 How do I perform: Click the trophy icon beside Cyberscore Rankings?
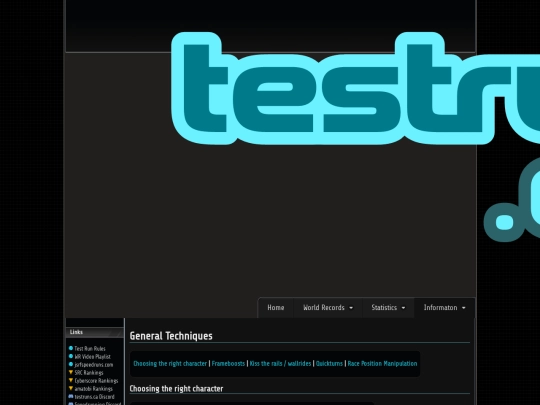pos(71,380)
